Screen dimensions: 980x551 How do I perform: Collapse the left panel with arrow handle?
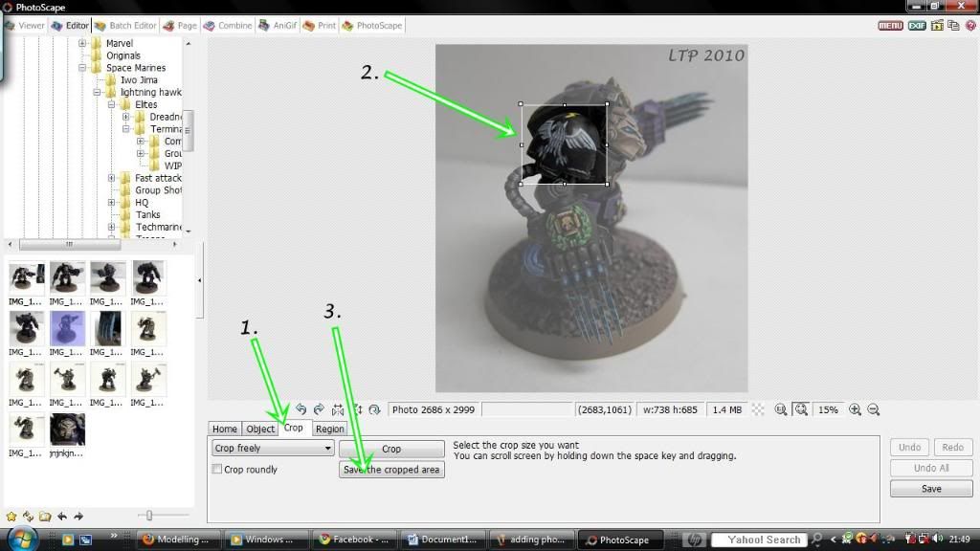point(199,280)
